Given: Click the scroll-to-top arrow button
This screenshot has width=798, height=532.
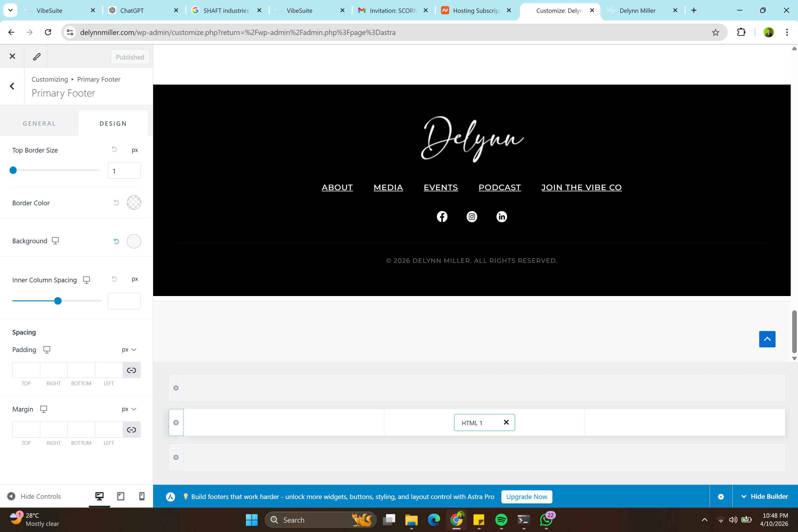Looking at the screenshot, I should click(767, 339).
